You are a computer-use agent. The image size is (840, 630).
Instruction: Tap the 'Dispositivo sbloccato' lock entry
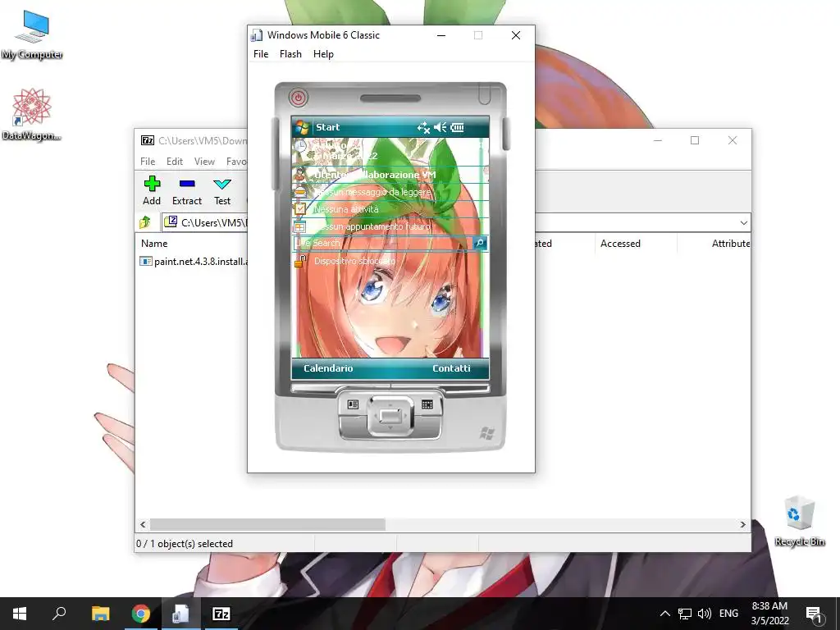click(x=390, y=261)
